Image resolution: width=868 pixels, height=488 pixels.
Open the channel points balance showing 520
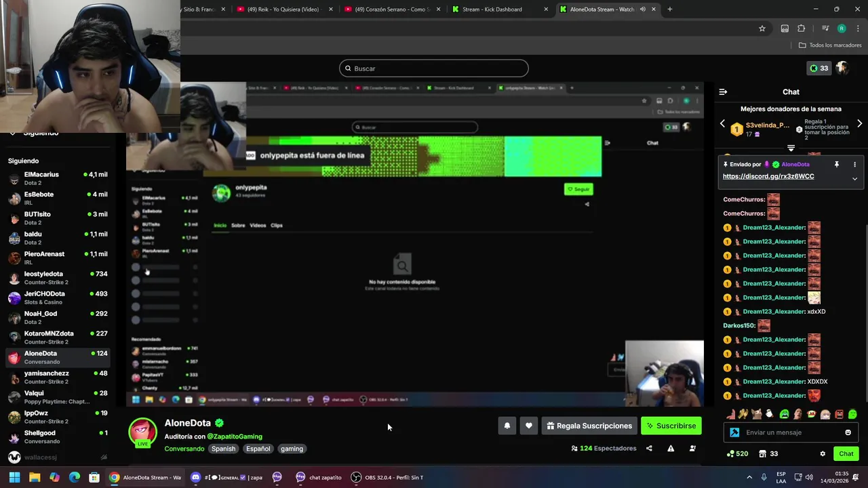tap(737, 454)
